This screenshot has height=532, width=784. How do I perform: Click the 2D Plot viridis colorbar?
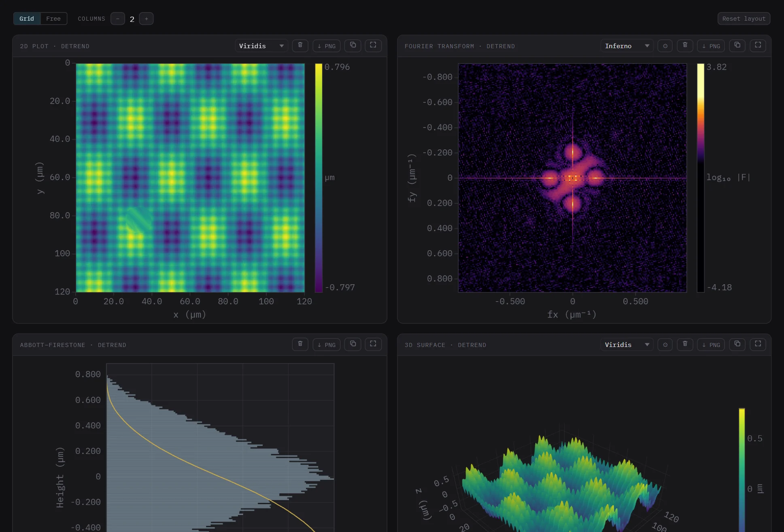(x=319, y=178)
